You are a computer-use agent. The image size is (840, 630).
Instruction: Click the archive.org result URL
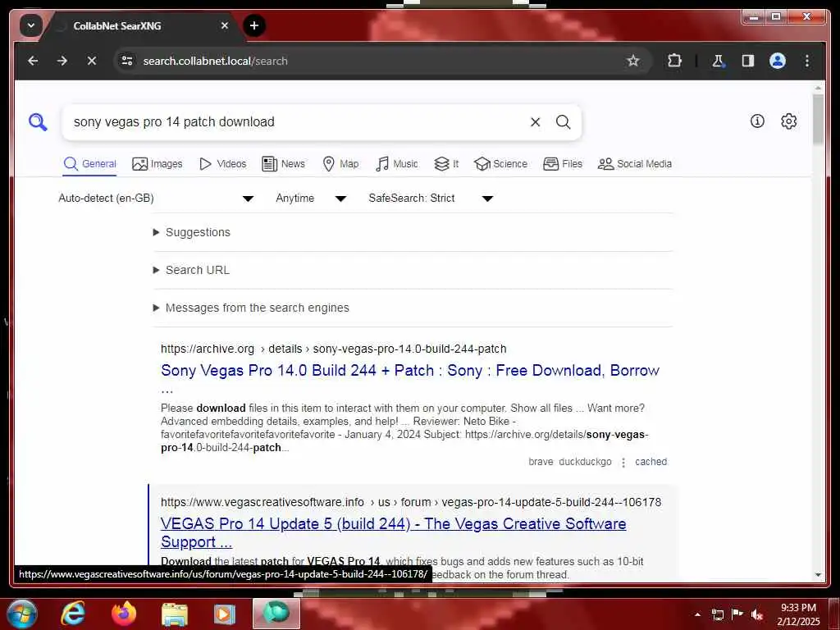(333, 349)
